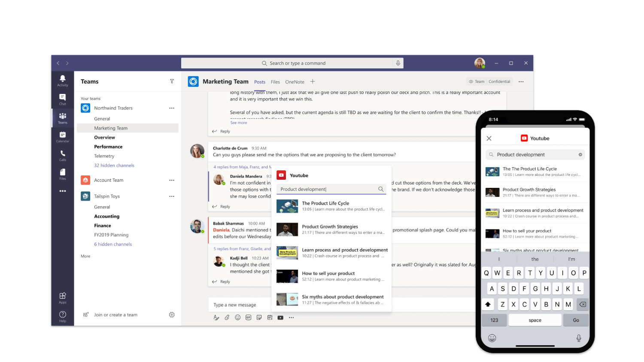
Task: Switch to the Files tab
Action: (x=275, y=82)
